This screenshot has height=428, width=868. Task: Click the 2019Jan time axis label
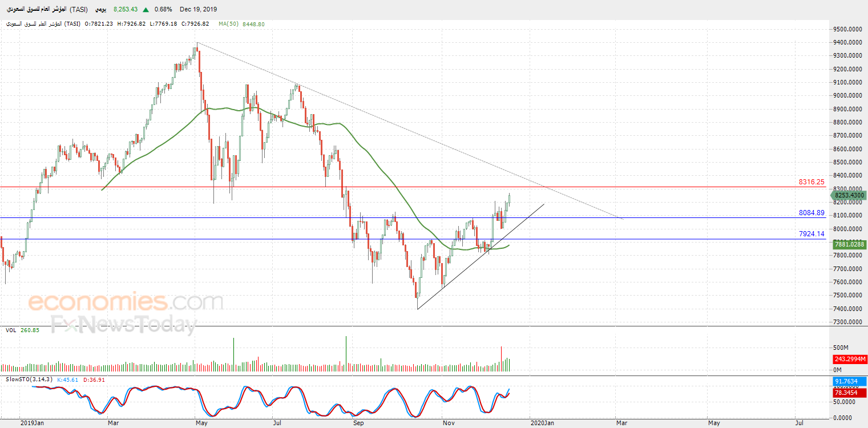point(31,423)
